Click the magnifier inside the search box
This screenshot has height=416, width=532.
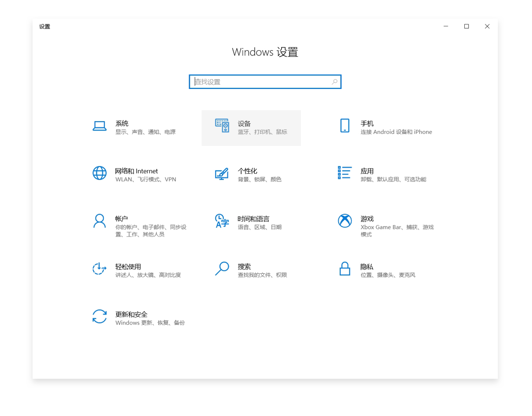[335, 82]
